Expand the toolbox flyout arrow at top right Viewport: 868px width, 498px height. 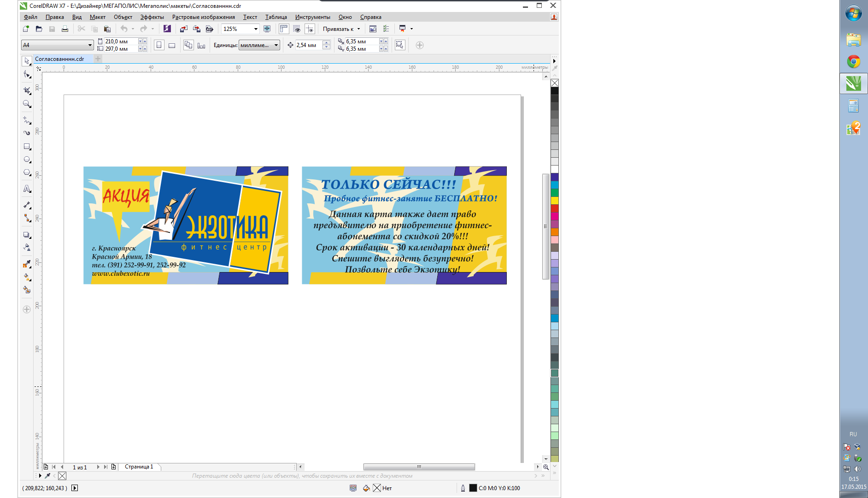pyautogui.click(x=554, y=61)
